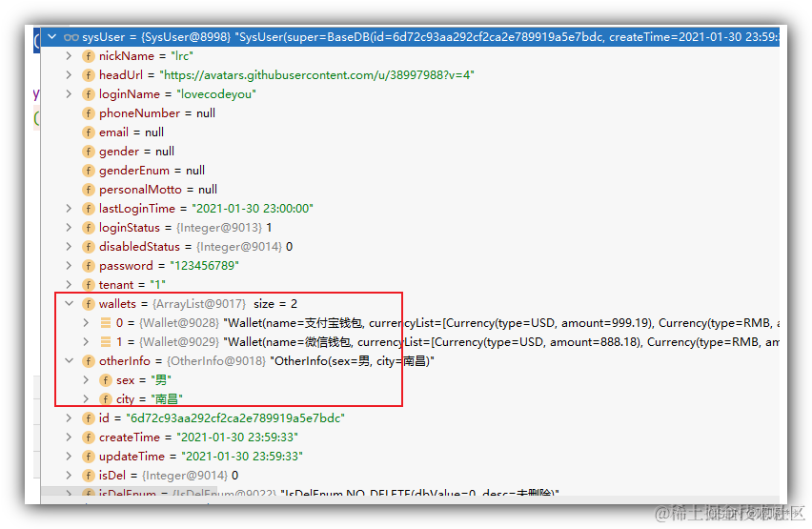Click the list element icon for wallet 1
Viewport: 812px width, 529px height.
click(x=106, y=342)
